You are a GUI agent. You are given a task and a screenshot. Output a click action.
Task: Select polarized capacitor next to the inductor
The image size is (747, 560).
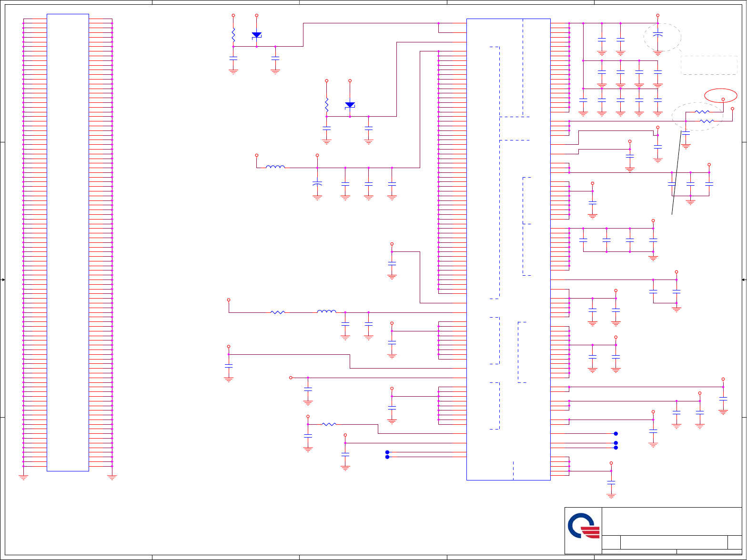point(317,183)
